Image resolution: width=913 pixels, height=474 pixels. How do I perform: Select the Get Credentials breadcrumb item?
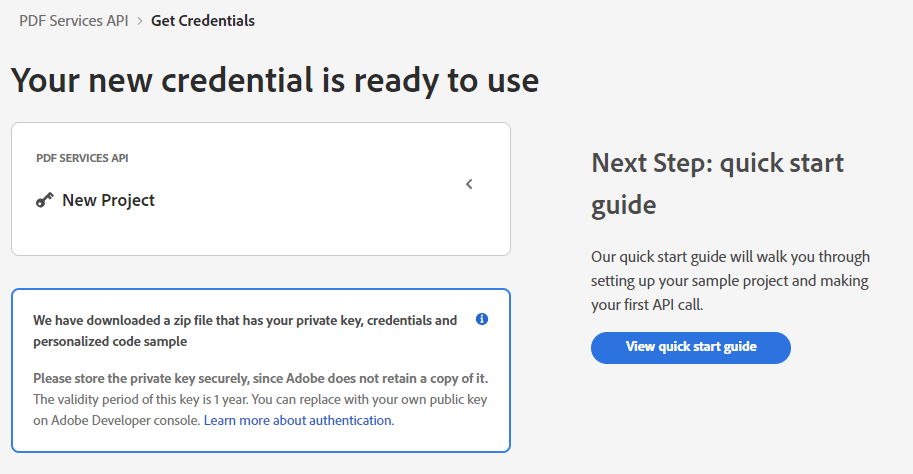point(203,21)
